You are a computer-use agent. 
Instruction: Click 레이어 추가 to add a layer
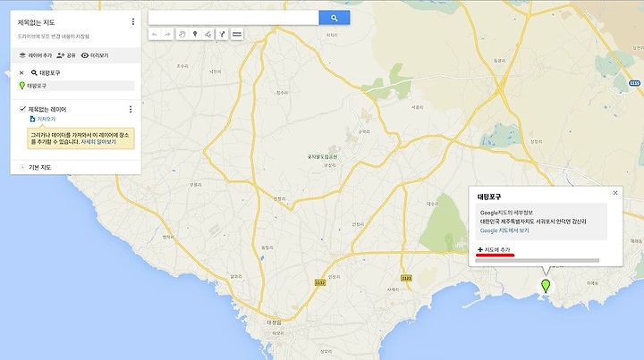point(36,55)
